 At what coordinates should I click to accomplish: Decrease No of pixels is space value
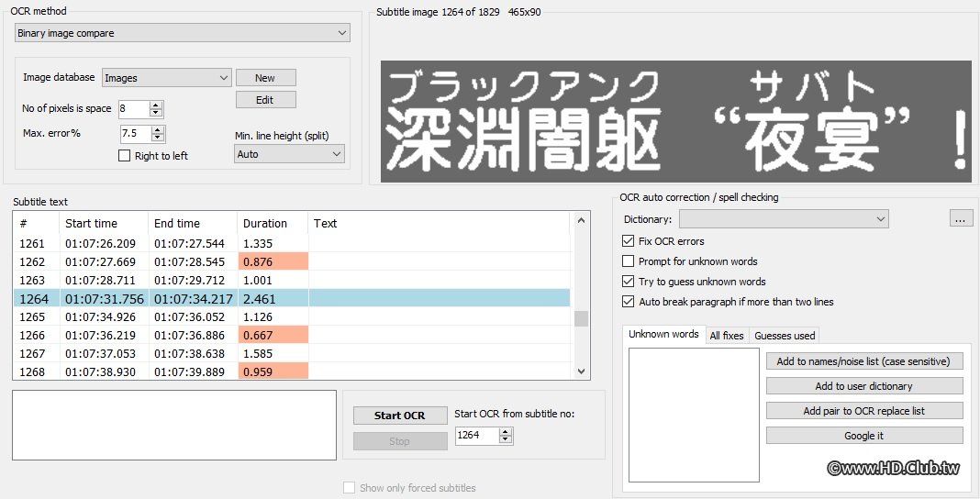click(156, 113)
